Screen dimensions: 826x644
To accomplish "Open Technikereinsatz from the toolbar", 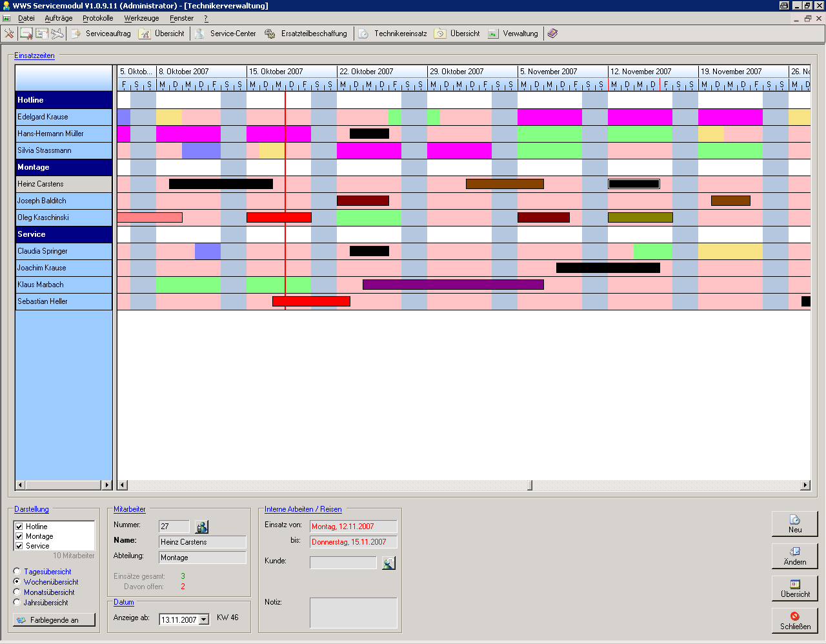I will [392, 34].
